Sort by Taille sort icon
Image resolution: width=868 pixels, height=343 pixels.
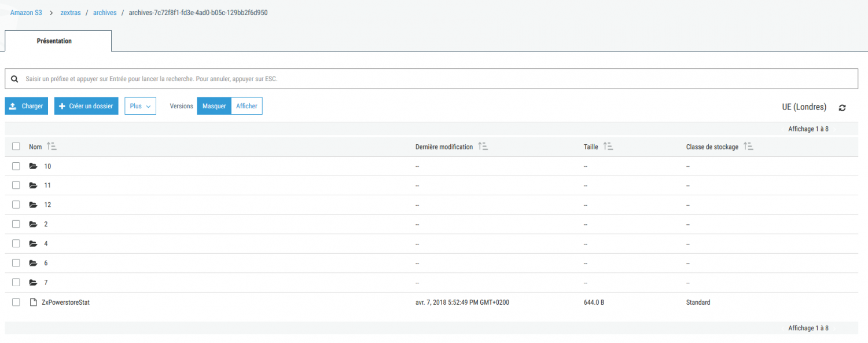tap(608, 147)
